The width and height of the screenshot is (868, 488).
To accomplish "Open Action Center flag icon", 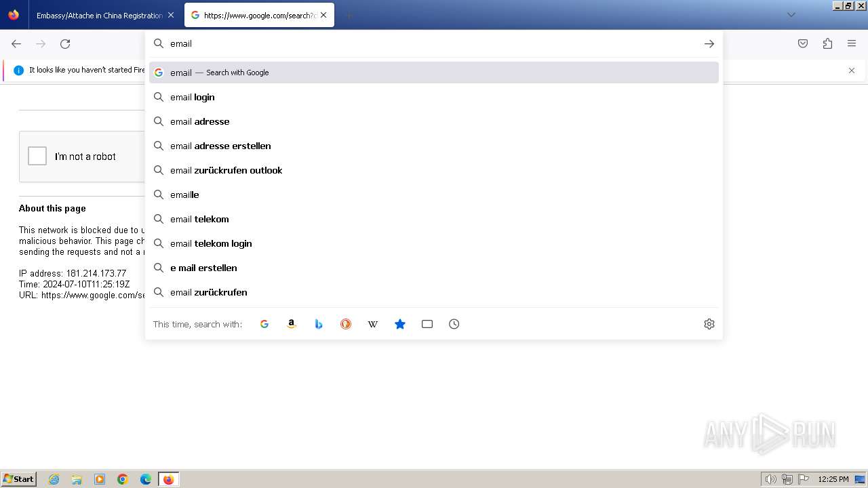I will point(804,479).
